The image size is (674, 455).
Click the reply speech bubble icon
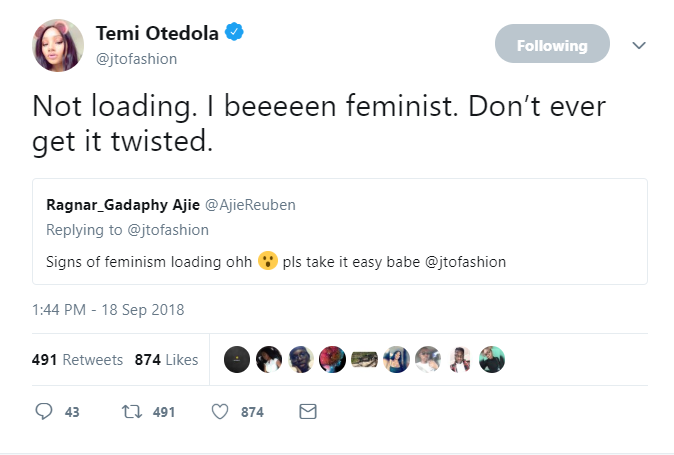tap(43, 412)
